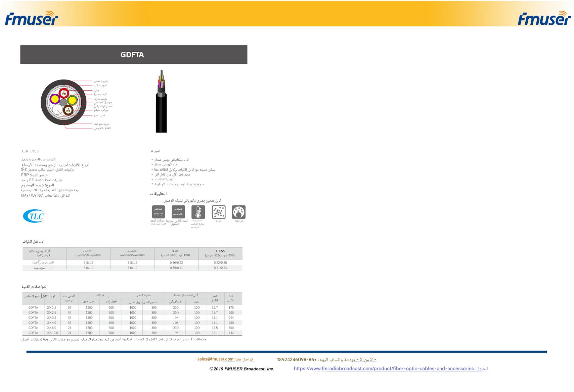The height and width of the screenshot is (392, 574).
Task: Click the '2×6.0' copper type cell
Action: click(52, 328)
